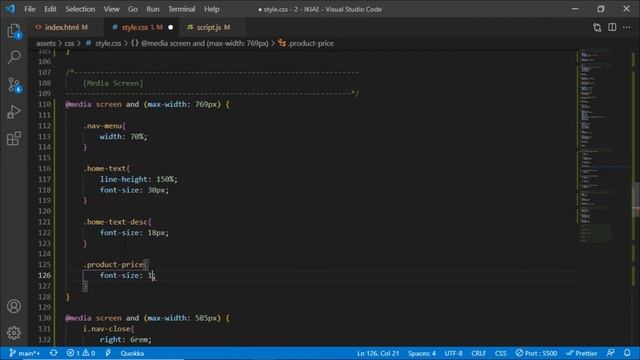This screenshot has height=360, width=640.
Task: Change line ending via CRLF
Action: [478, 353]
